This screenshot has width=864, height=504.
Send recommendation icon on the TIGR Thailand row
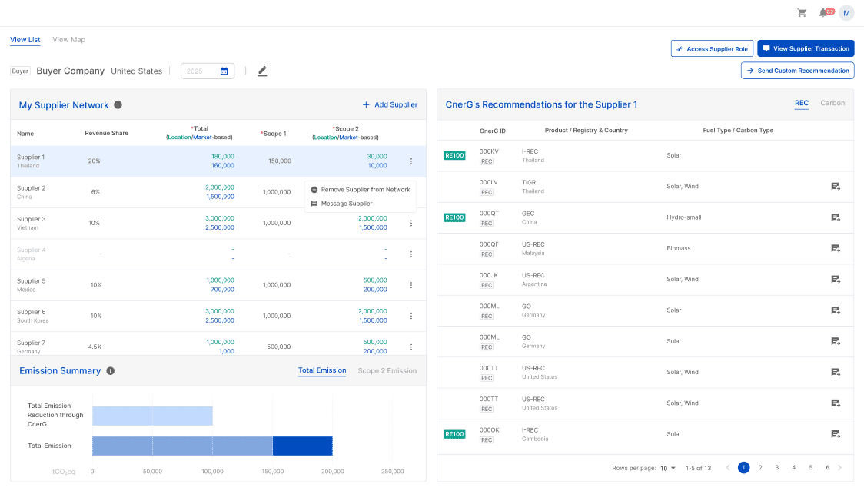[836, 186]
